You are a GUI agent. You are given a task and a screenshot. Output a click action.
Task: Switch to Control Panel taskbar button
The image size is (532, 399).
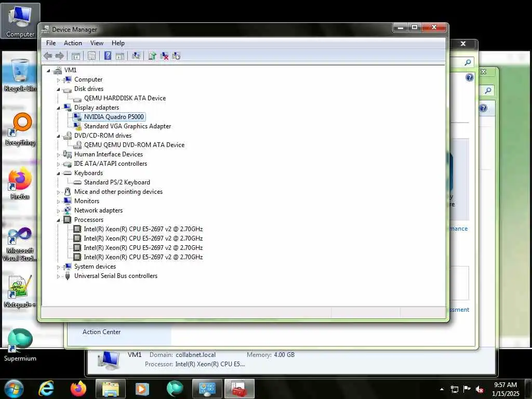207,389
